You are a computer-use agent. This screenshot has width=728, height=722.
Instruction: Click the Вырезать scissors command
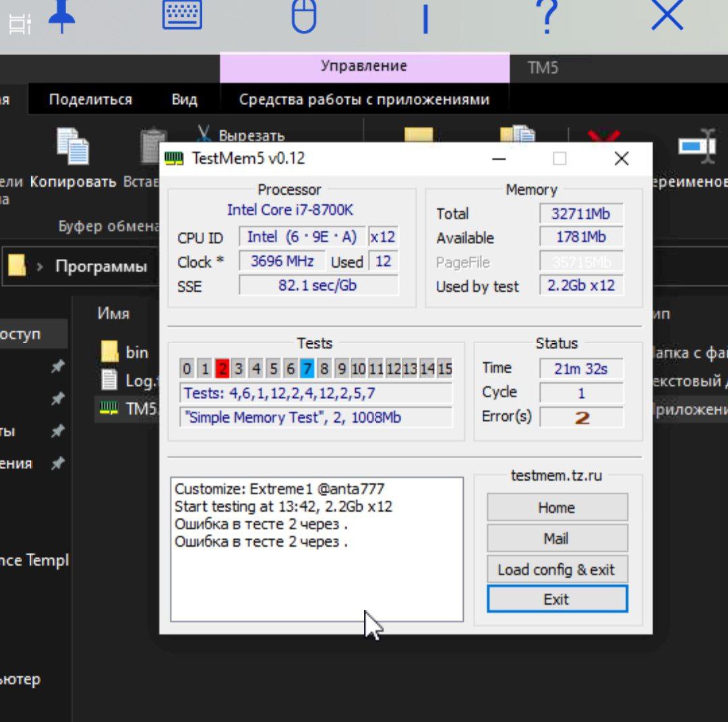tap(241, 135)
